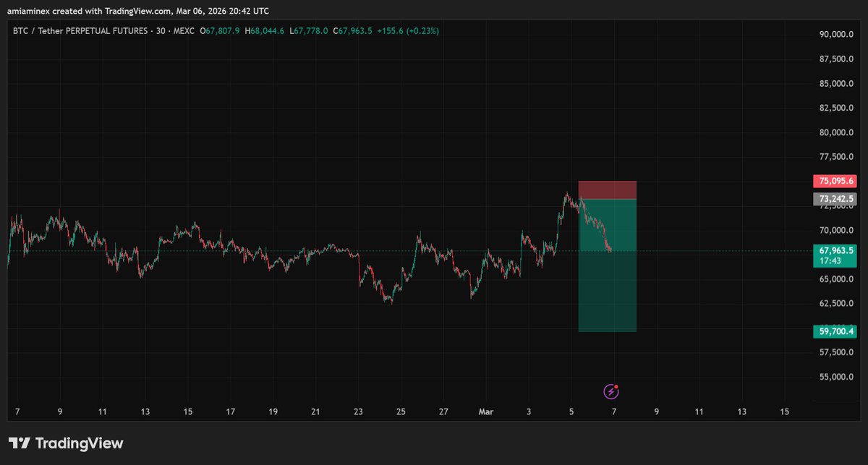Click the 21 date label on time axis
This screenshot has width=868, height=465.
[x=315, y=411]
